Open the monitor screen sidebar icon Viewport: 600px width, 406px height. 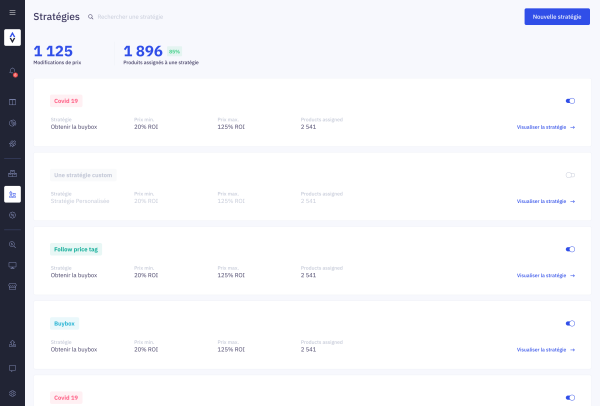point(12,266)
